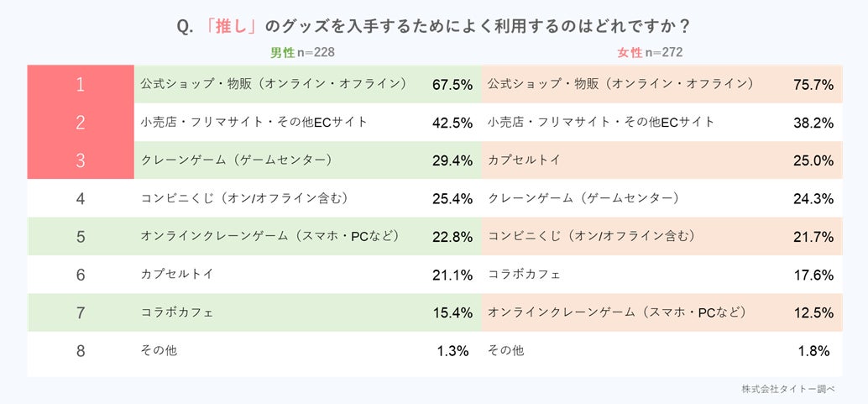Click the red rank 3 cell

(81, 160)
